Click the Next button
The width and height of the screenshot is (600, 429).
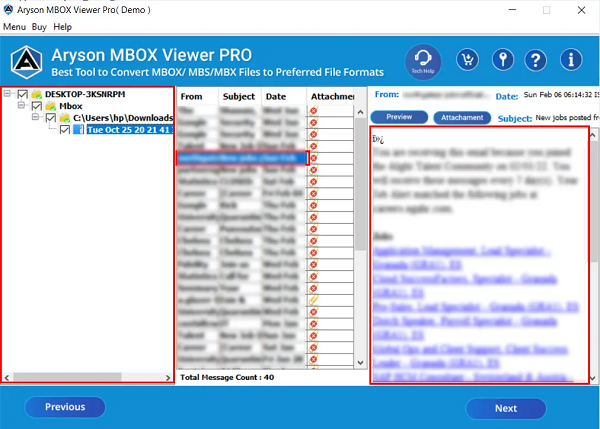pos(506,408)
